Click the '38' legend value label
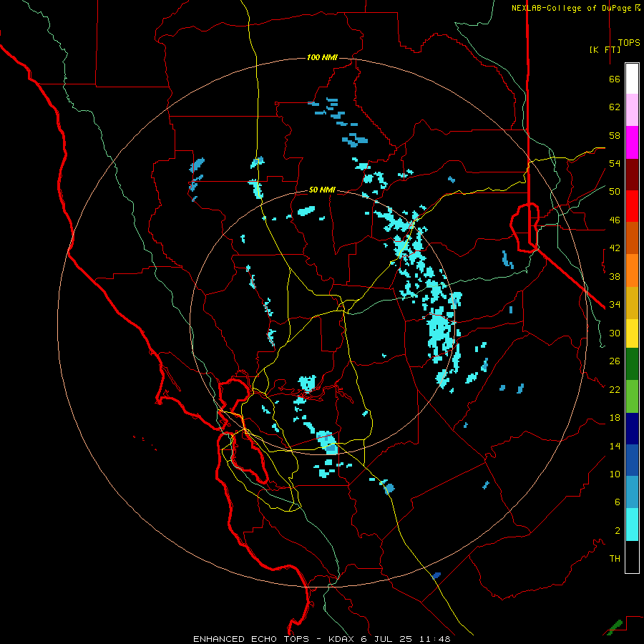 615,276
